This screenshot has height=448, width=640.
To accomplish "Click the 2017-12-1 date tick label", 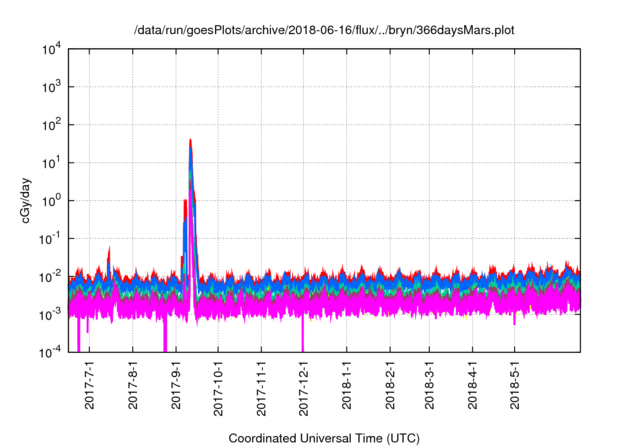I will 303,388.
